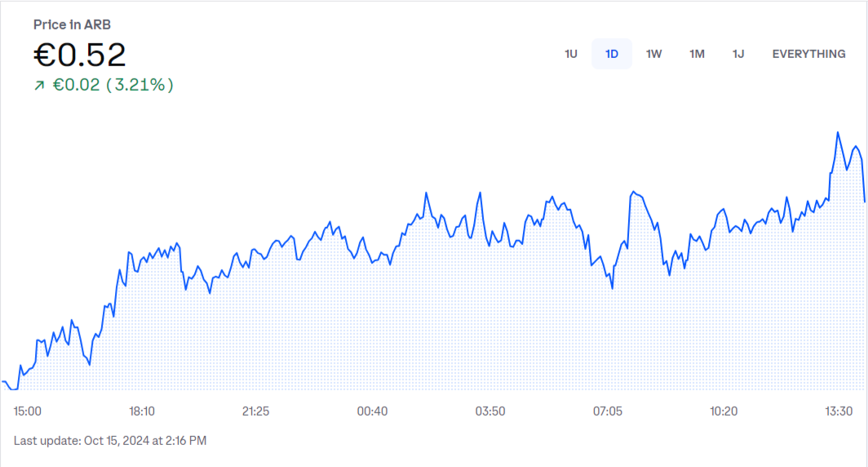This screenshot has height=467, width=868.
Task: Select the 1U time range tab
Action: (x=571, y=54)
